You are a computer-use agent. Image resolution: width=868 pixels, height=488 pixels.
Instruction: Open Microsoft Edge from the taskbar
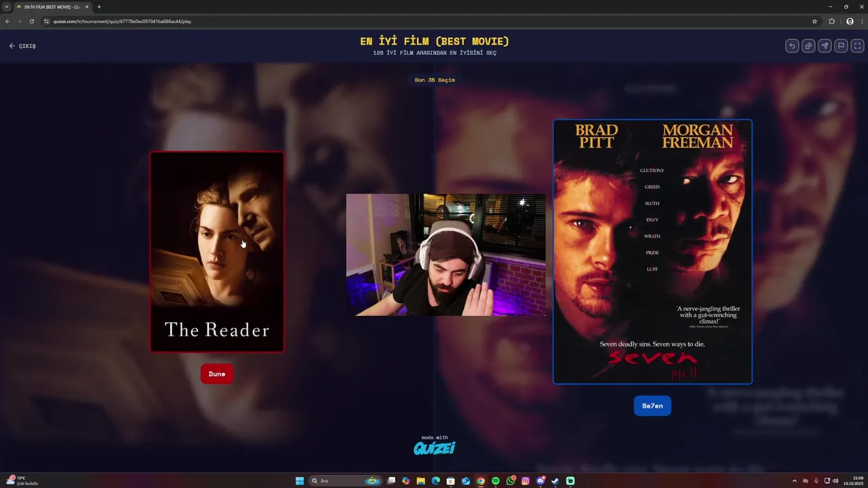click(435, 481)
